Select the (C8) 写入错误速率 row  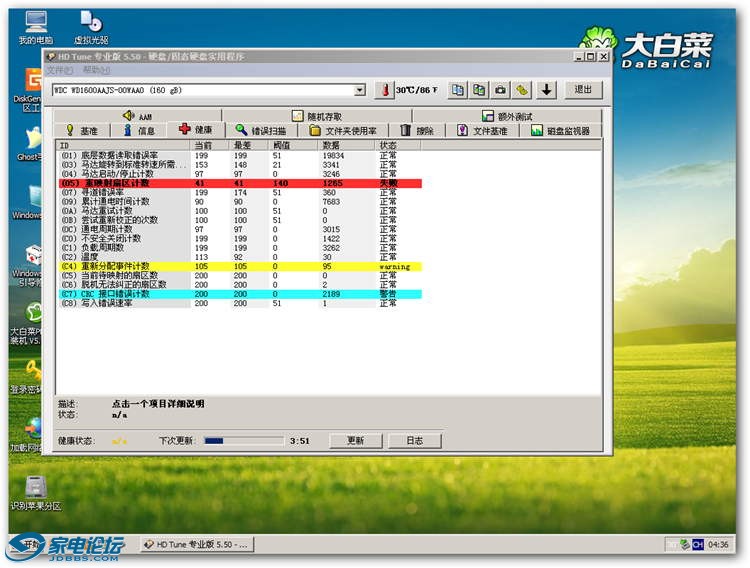tap(240, 303)
